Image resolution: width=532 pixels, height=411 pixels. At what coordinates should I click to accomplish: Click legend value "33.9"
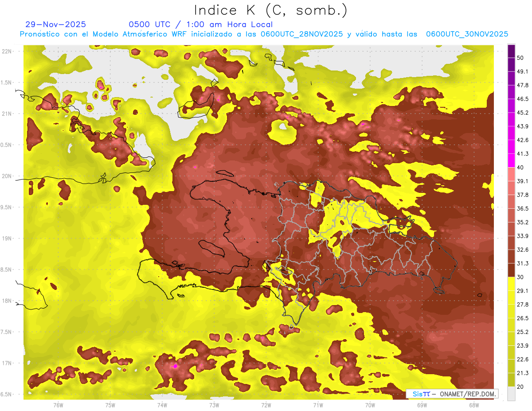[522, 236]
